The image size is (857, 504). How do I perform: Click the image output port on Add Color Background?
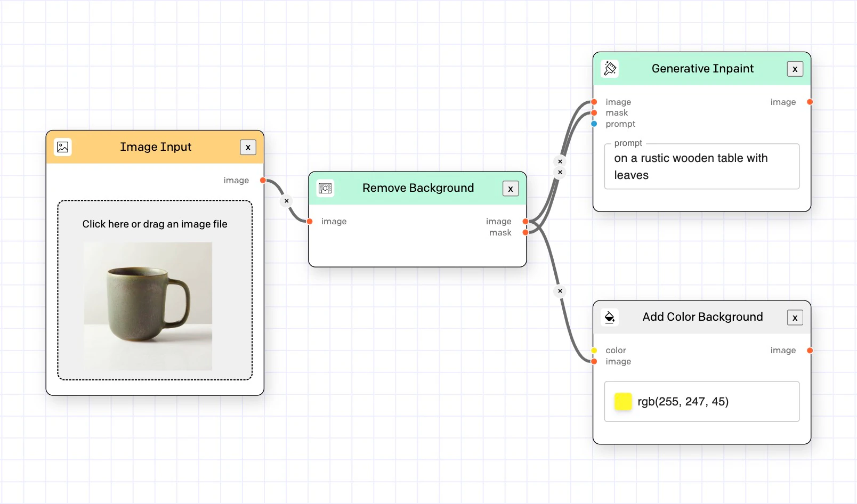pos(809,350)
